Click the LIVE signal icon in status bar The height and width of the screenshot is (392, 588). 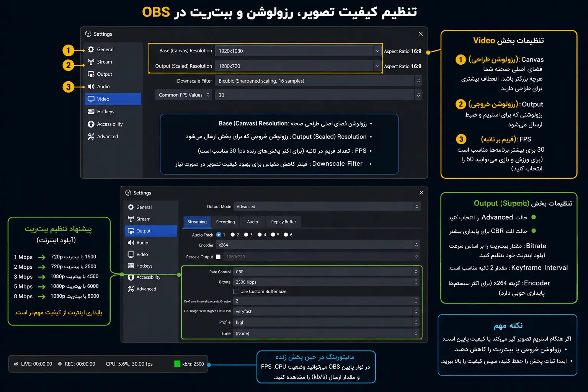pyautogui.click(x=16, y=364)
